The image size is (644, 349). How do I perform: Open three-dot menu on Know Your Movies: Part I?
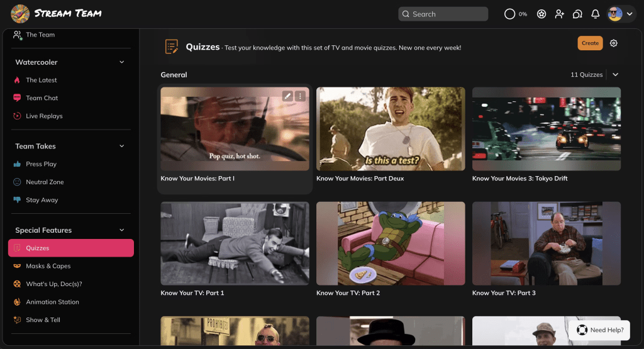coord(300,96)
